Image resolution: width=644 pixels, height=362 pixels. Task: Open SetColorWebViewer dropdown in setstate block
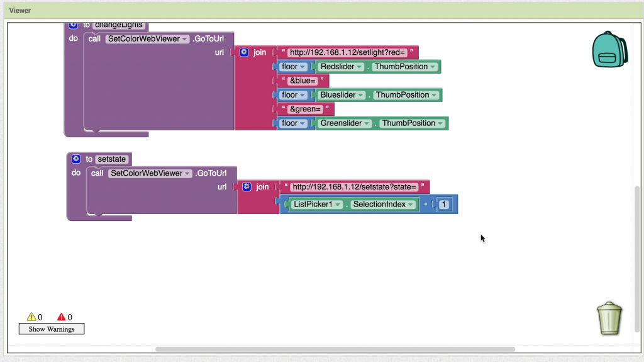186,173
